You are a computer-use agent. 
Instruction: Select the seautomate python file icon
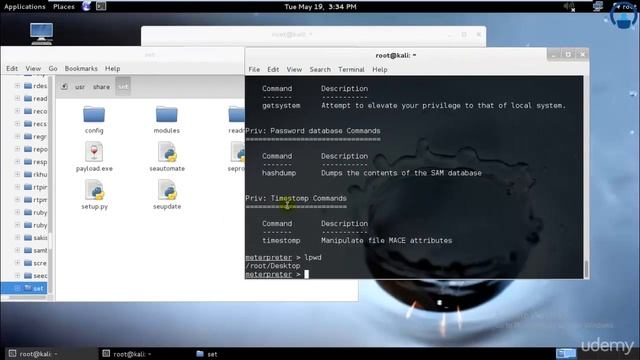click(167, 152)
